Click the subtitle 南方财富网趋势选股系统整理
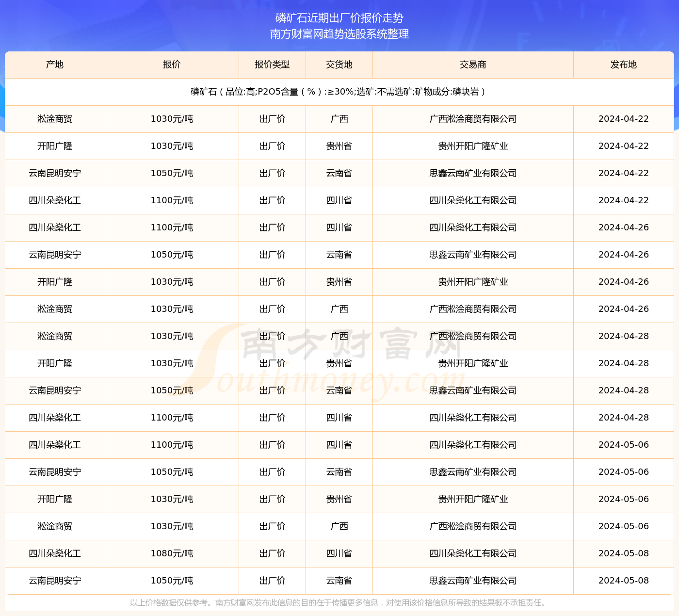679x616 pixels. tap(339, 34)
